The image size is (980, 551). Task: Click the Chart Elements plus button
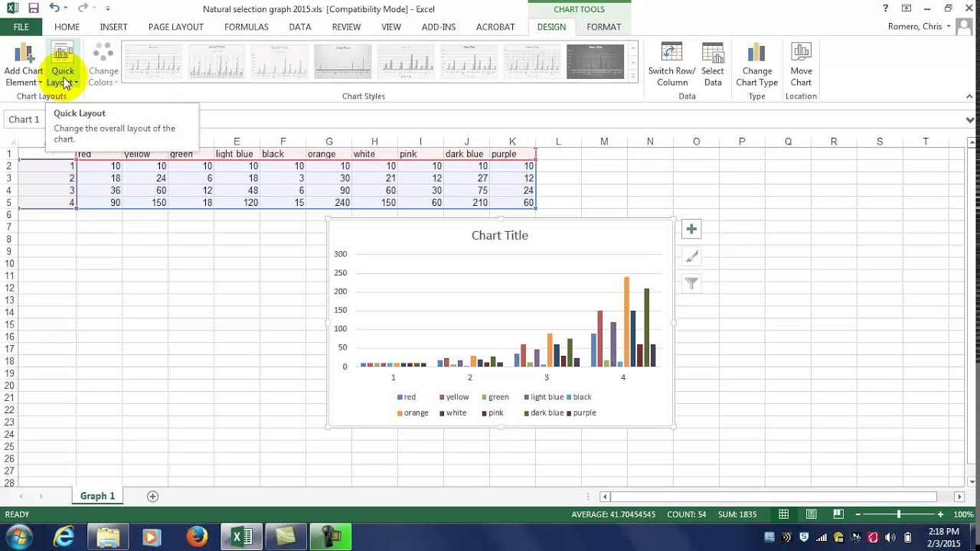[x=691, y=229]
